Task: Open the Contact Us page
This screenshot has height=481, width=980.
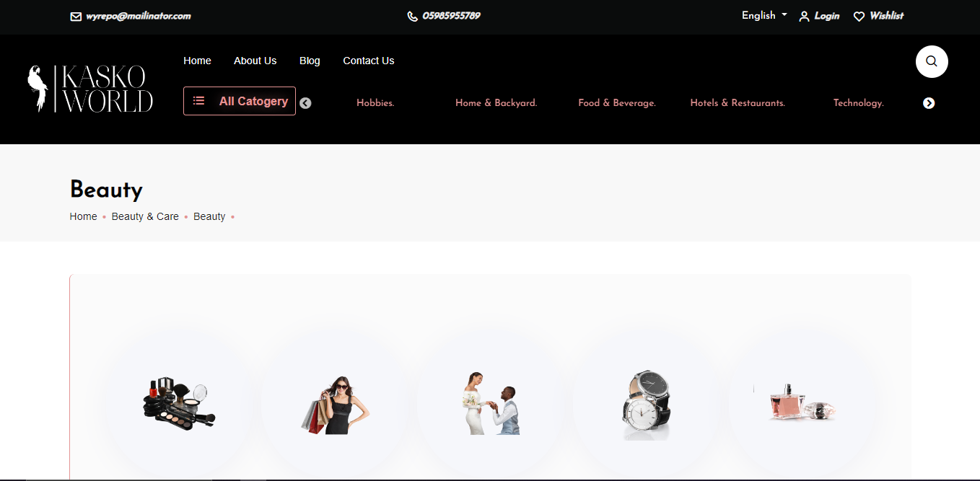Action: point(368,61)
